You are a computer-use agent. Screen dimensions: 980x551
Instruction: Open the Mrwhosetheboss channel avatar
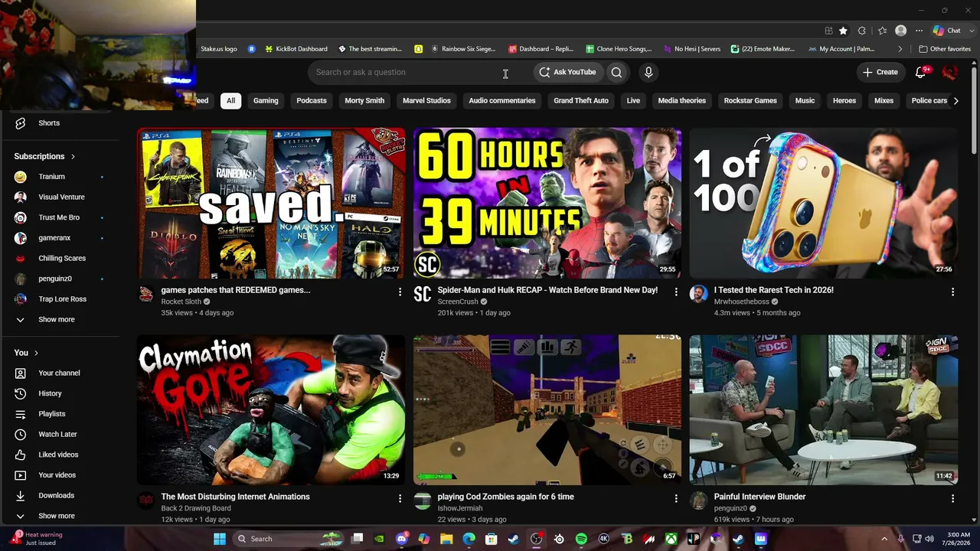pyautogui.click(x=698, y=295)
